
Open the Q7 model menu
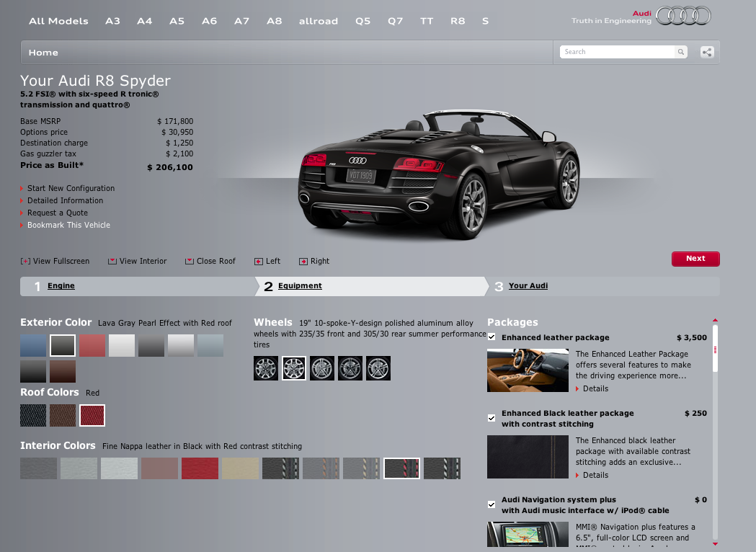tap(396, 21)
